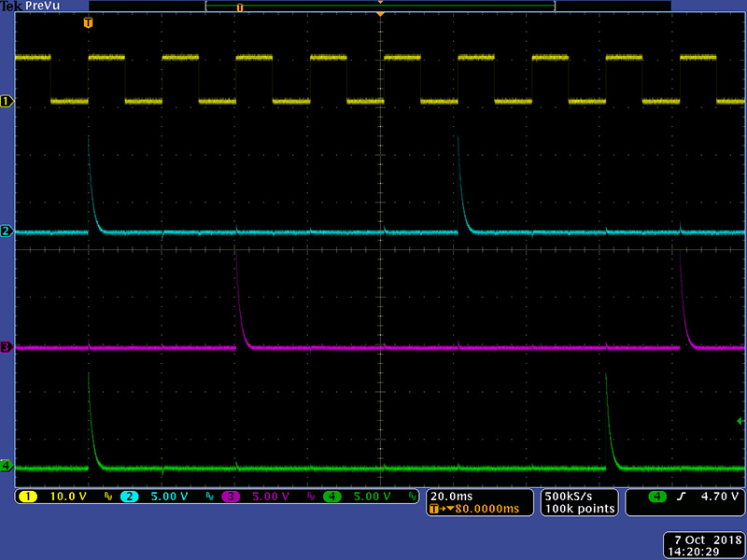
Task: Click the orange center triangle atop the graticule
Action: (380, 14)
